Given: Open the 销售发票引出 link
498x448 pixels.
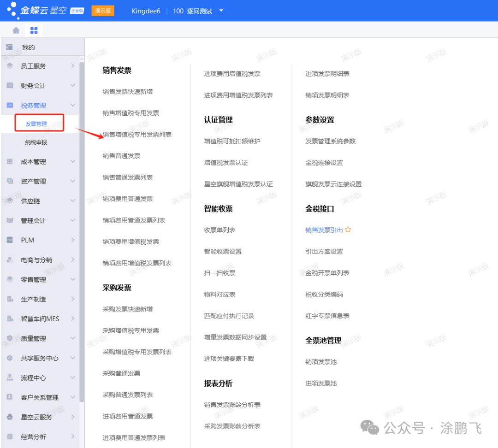Looking at the screenshot, I should pos(324,230).
